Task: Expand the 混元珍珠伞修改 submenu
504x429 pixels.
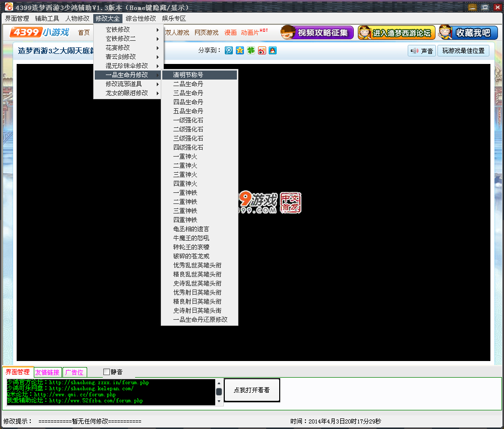Action: (x=128, y=65)
